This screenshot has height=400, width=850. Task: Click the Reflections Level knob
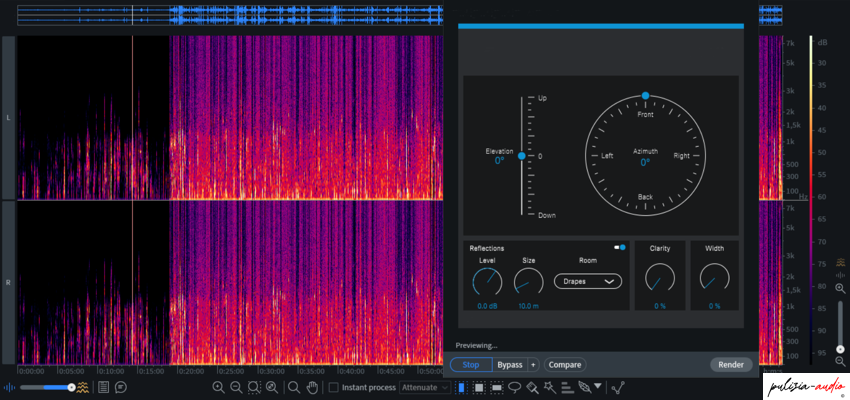point(487,282)
